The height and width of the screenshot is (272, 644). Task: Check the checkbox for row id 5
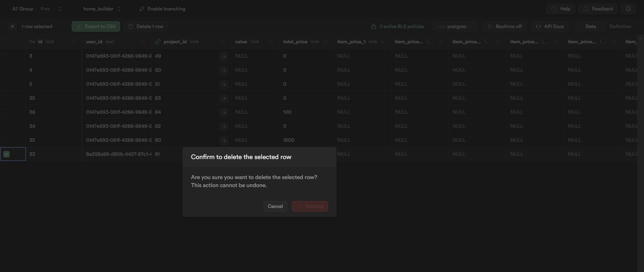[x=6, y=84]
